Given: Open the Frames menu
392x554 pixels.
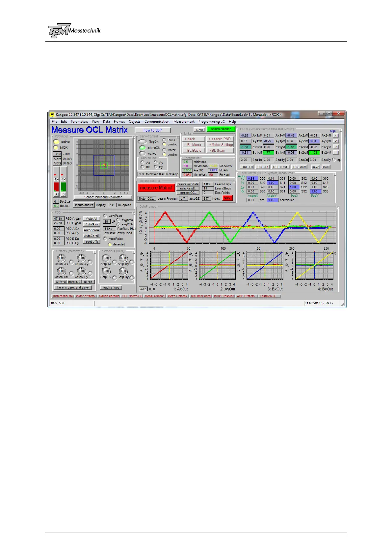Looking at the screenshot, I should tap(119, 121).
